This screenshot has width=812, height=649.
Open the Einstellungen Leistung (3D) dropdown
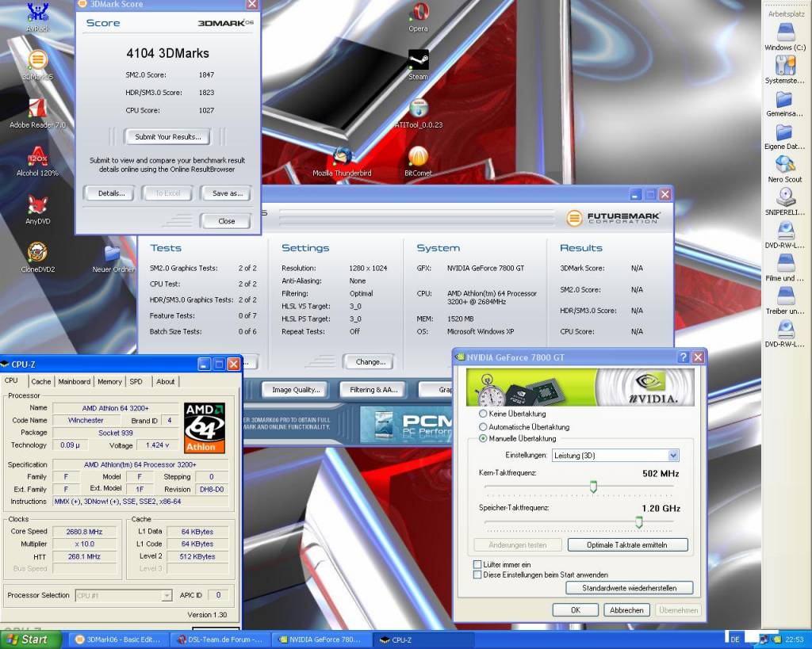click(615, 456)
